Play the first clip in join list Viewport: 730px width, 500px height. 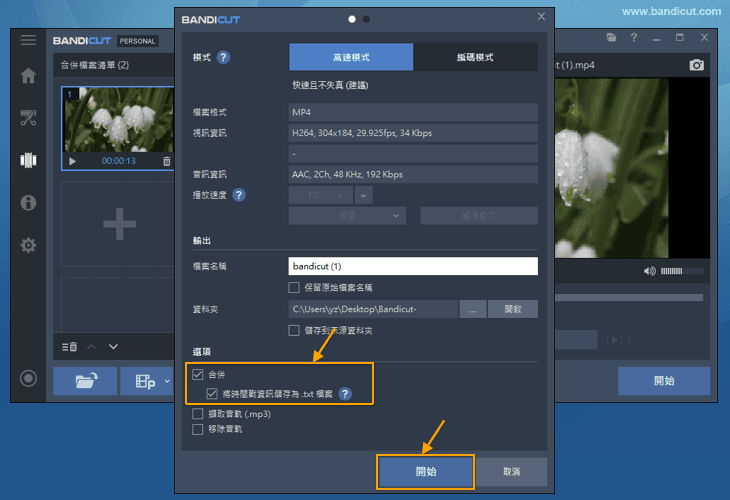click(x=72, y=162)
